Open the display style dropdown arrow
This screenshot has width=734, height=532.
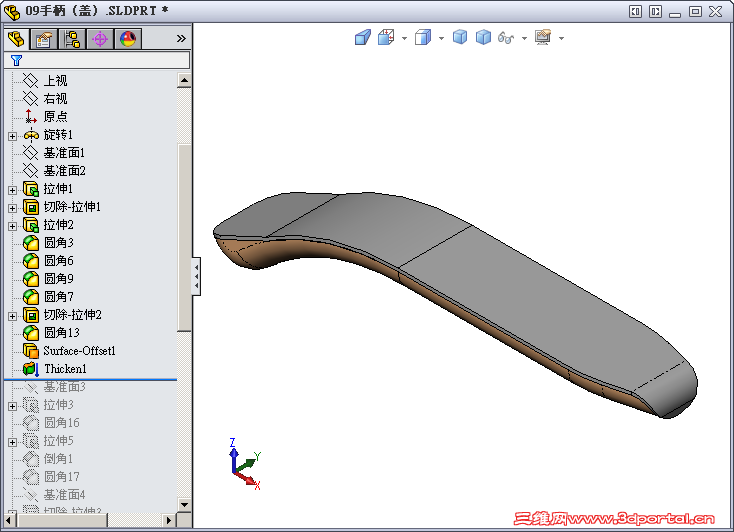pos(441,38)
